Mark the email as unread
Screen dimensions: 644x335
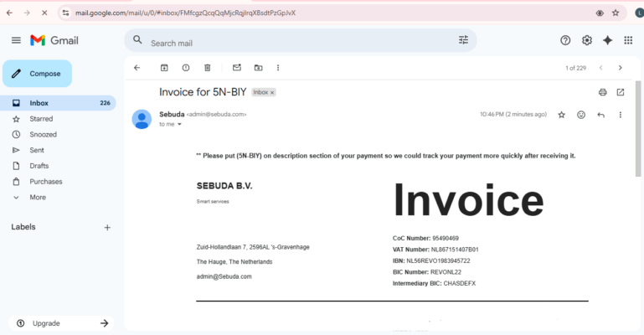[x=237, y=68]
